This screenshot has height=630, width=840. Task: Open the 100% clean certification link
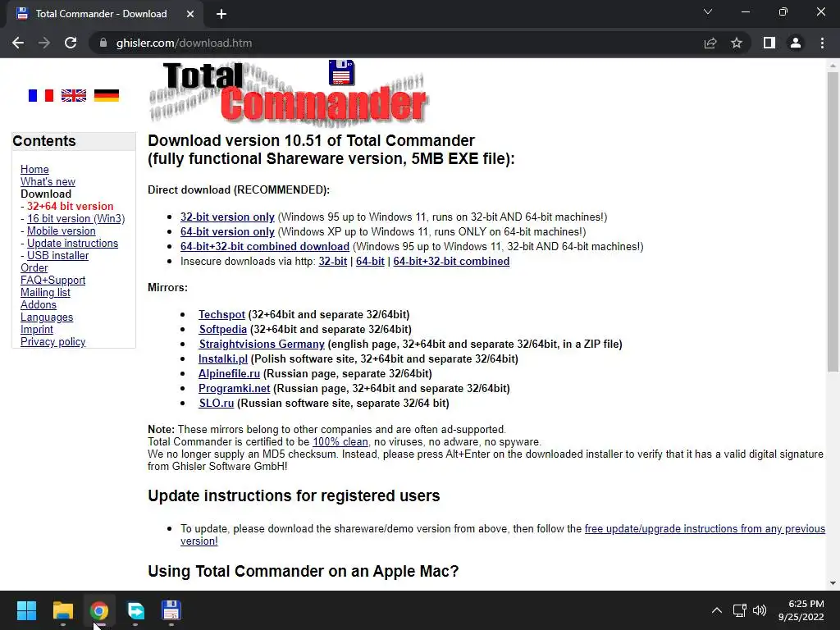pos(340,442)
